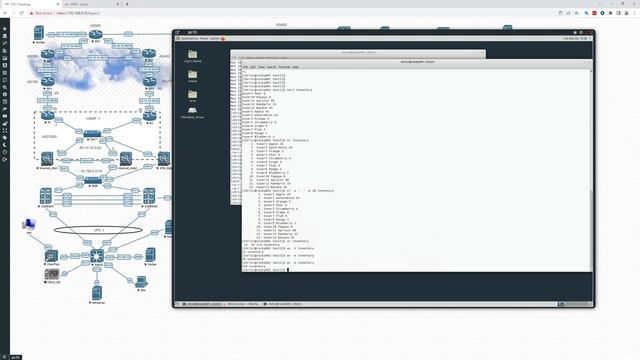The image size is (640, 360).
Task: Select the router node beside the Docker server
Action: click(x=96, y=34)
